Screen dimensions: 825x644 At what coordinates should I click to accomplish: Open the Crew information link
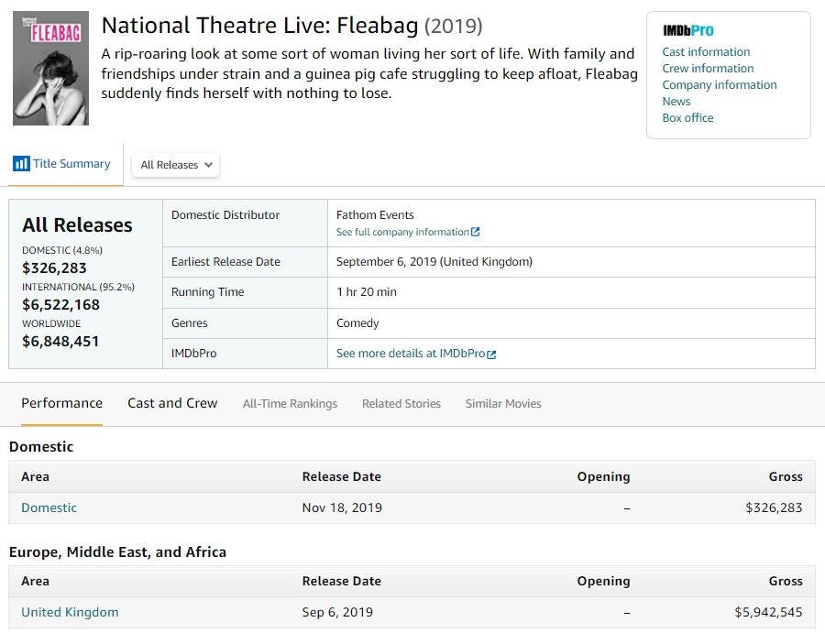(708, 69)
